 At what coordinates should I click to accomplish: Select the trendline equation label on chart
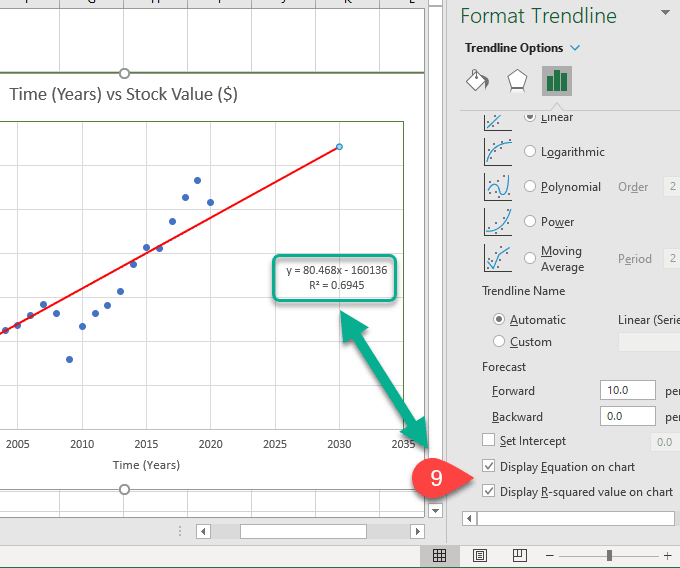tap(336, 277)
